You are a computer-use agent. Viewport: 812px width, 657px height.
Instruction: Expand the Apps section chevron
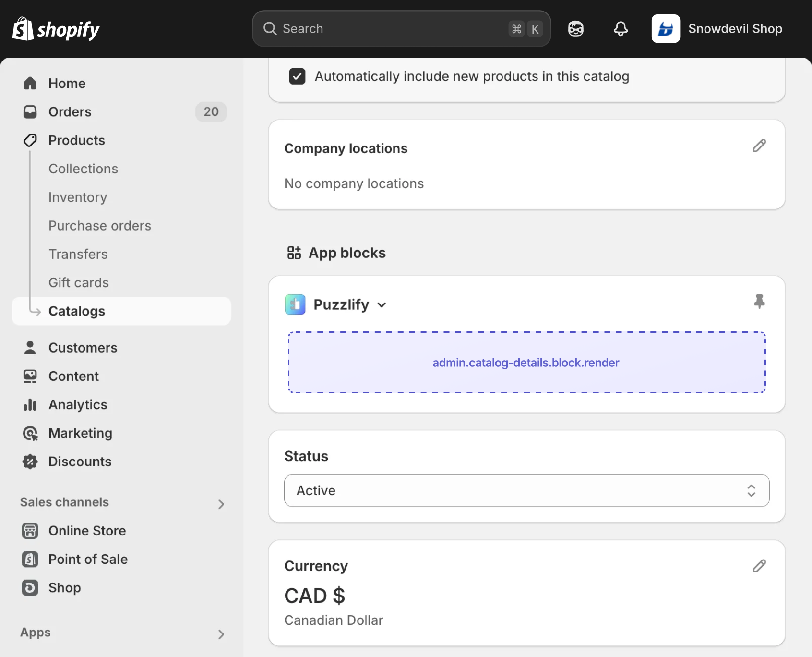221,634
